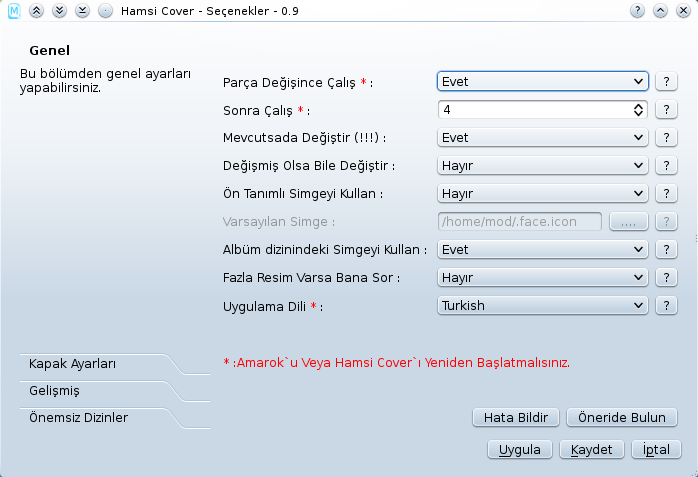Open help for Fazla Resim Varsa Bana Sor

[x=666, y=278]
